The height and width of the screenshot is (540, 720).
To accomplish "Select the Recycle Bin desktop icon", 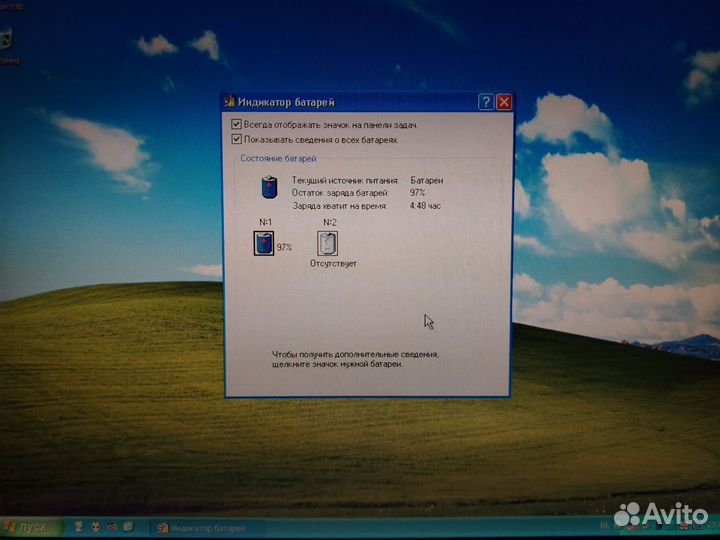I will 6,42.
